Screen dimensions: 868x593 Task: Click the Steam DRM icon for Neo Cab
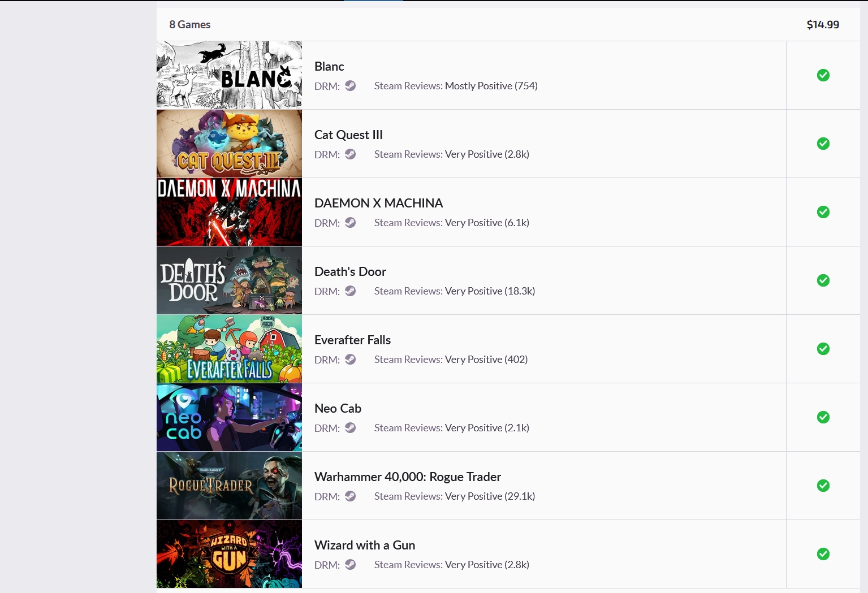(351, 428)
